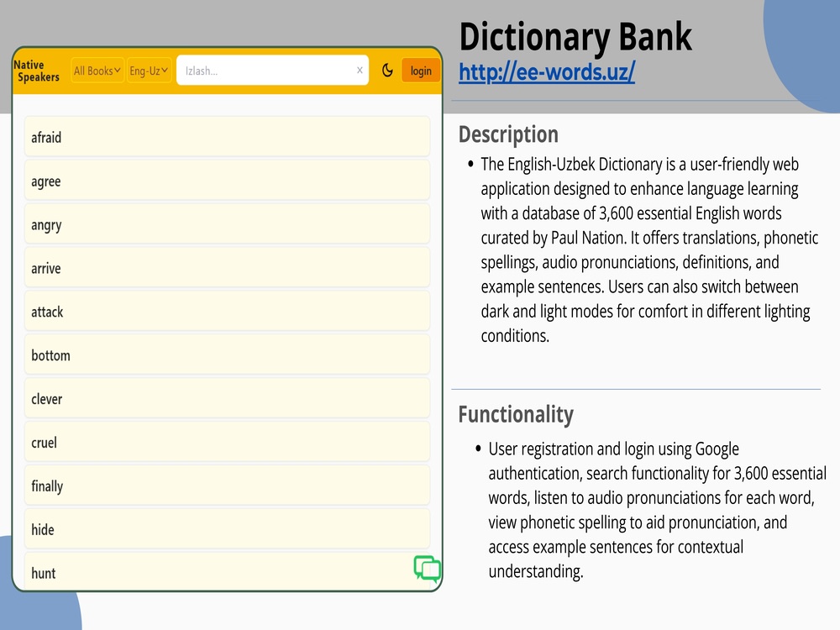
Task: Click the orange login button
Action: tap(421, 71)
